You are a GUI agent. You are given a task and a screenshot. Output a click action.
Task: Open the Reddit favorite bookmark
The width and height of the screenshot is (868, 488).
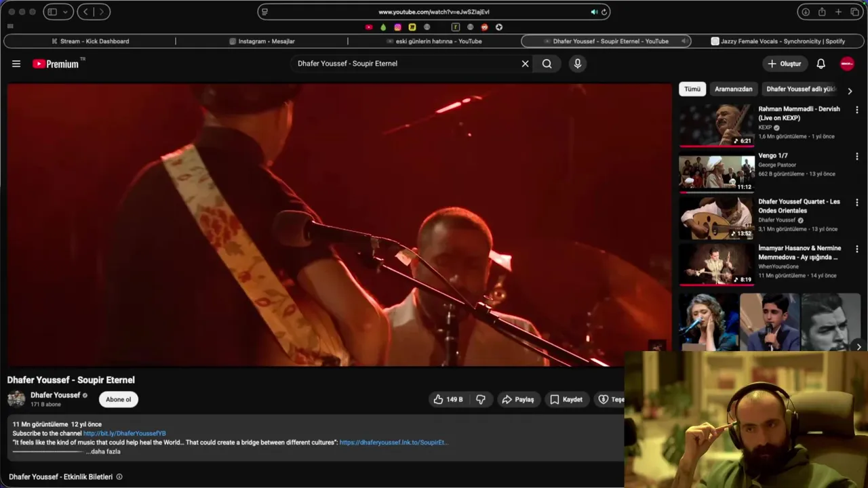[x=484, y=27]
